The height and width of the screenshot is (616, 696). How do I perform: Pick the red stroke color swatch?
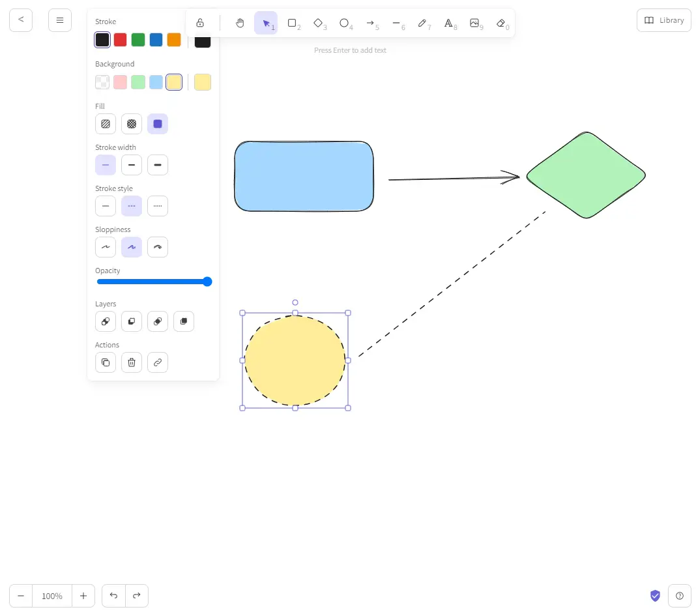click(x=121, y=40)
